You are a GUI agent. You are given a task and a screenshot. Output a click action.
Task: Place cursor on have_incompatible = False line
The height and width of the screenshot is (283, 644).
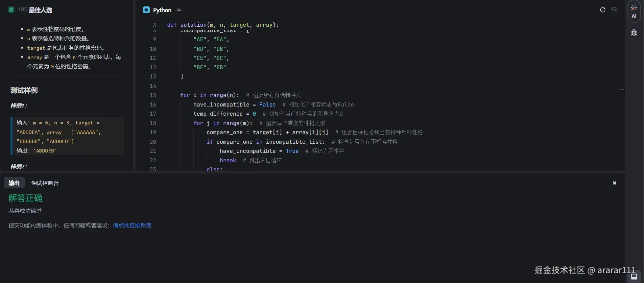point(234,104)
